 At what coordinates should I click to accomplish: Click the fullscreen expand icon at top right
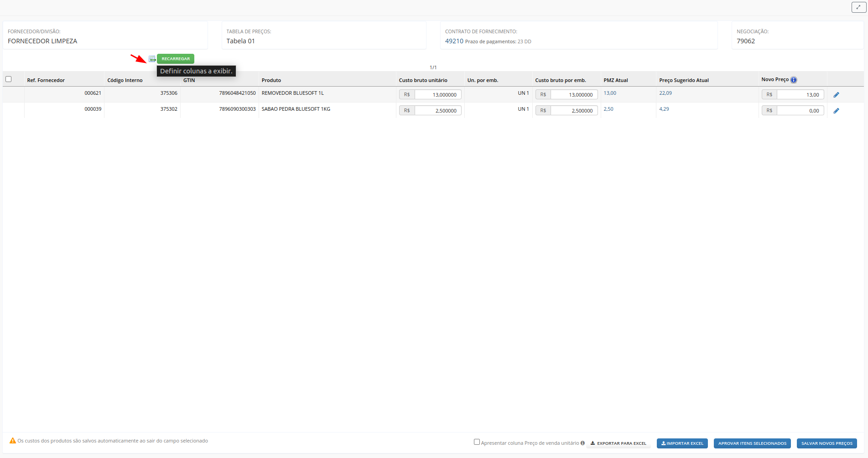coord(858,7)
